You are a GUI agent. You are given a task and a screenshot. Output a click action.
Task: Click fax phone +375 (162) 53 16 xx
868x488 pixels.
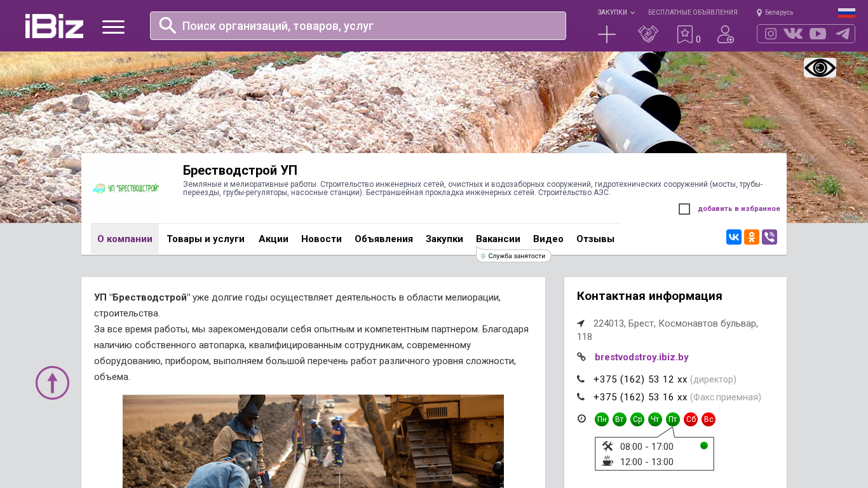[x=641, y=397]
